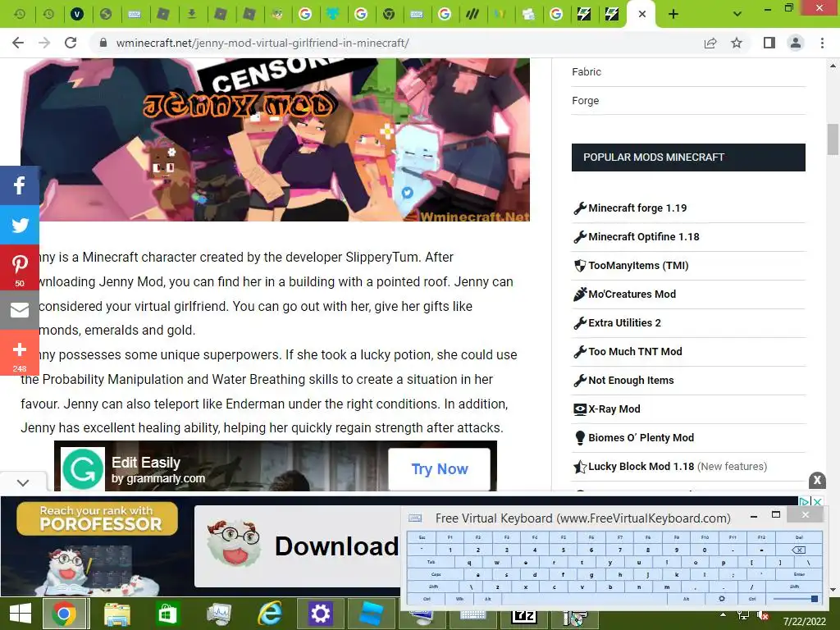840x630 pixels.
Task: Open the Lucky Block Mod 1.18 link
Action: tap(641, 467)
